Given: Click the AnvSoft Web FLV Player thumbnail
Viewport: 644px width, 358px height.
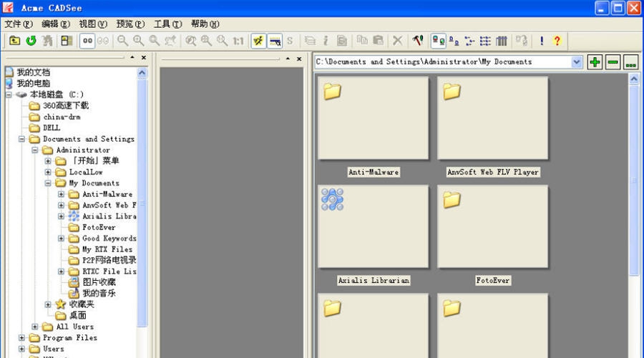Looking at the screenshot, I should point(493,118).
